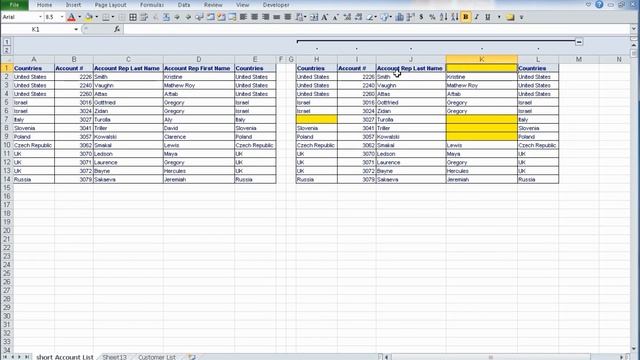Click the Name Box showing K1
This screenshot has width=640, height=360.
(37, 29)
